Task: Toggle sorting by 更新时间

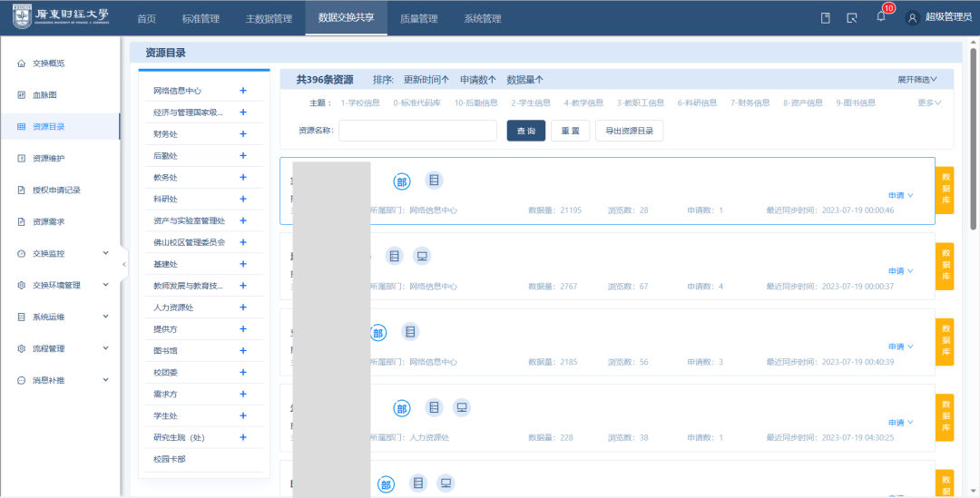Action: pos(426,80)
